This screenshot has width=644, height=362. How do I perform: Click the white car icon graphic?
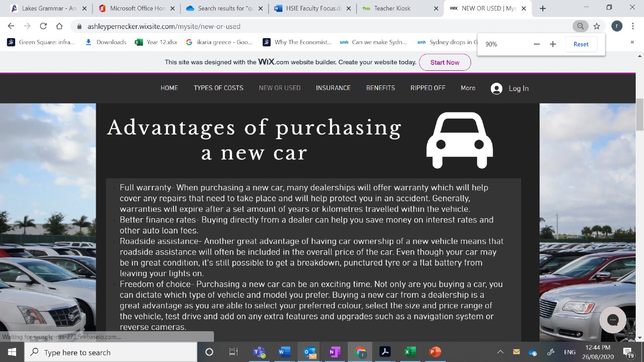point(460,141)
